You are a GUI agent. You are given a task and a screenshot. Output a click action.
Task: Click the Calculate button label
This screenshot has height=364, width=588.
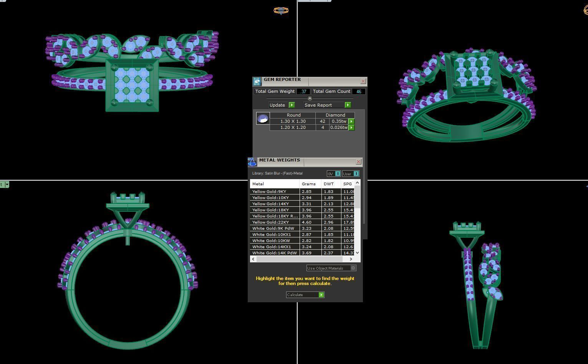click(x=302, y=295)
